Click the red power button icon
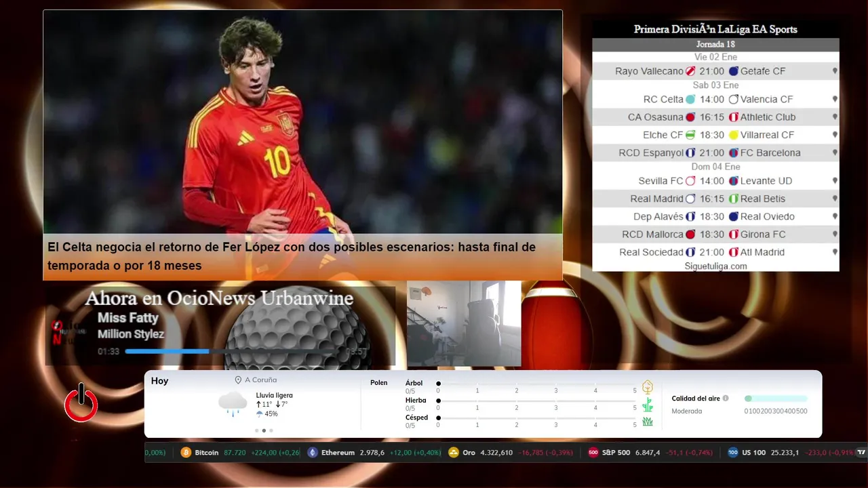Viewport: 868px width, 488px height. [81, 403]
